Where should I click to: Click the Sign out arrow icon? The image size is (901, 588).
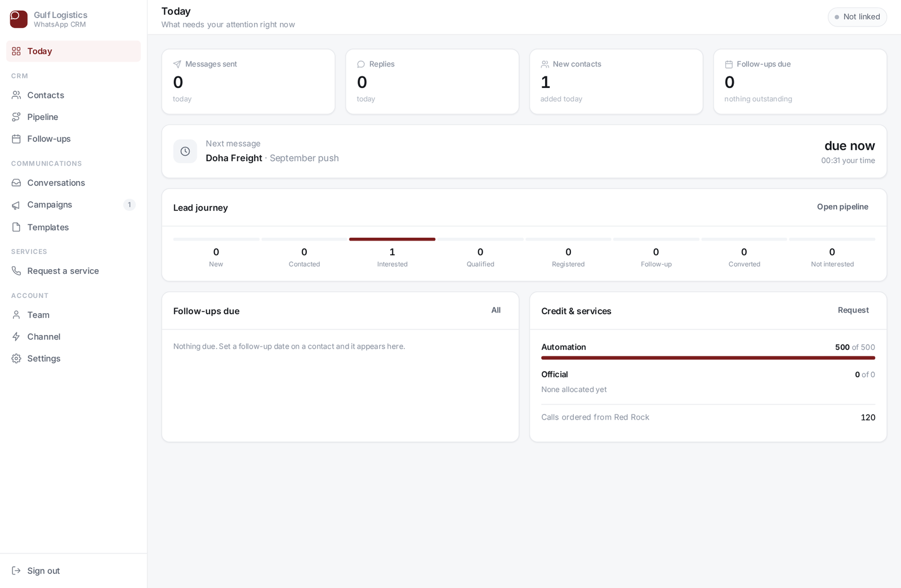tap(16, 571)
